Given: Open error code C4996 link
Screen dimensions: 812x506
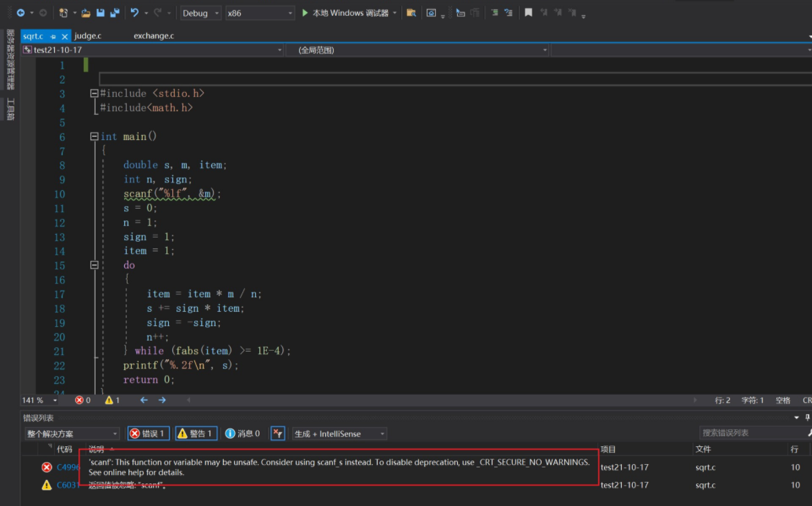Looking at the screenshot, I should pos(68,467).
